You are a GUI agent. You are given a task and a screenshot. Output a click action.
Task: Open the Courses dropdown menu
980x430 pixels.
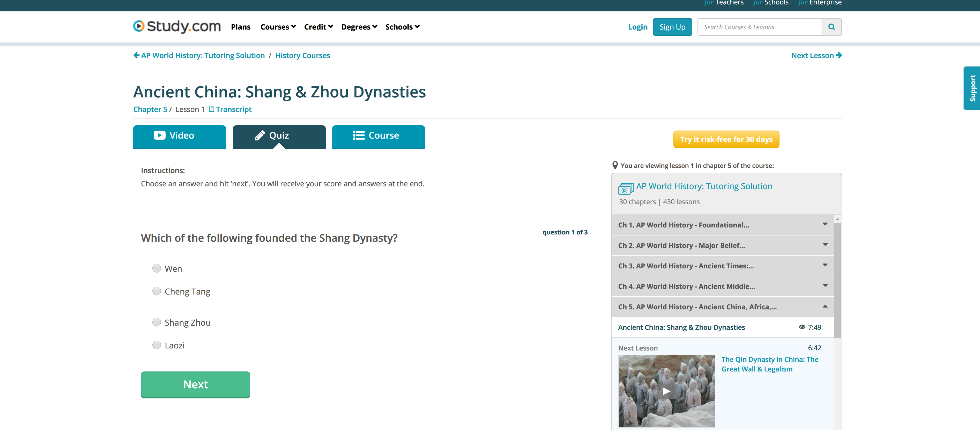click(x=278, y=27)
